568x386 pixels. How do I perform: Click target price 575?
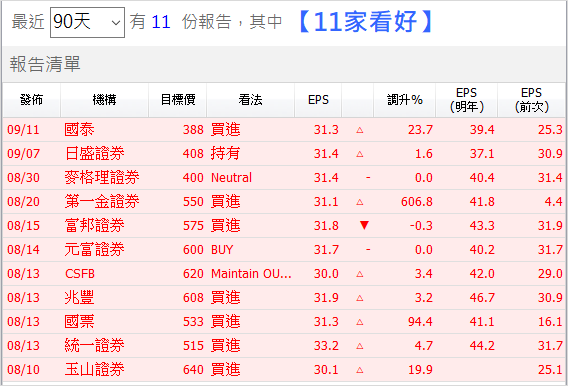click(193, 226)
